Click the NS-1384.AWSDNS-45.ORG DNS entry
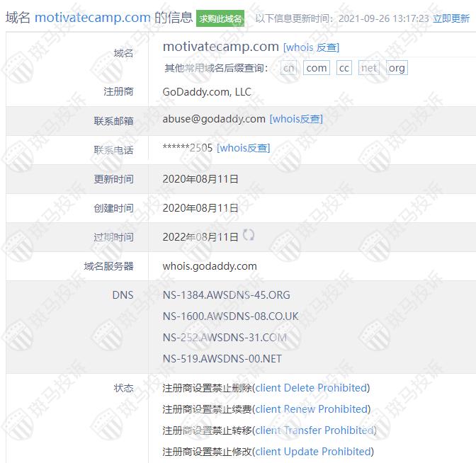Viewport: 476px width, 463px height. click(226, 295)
